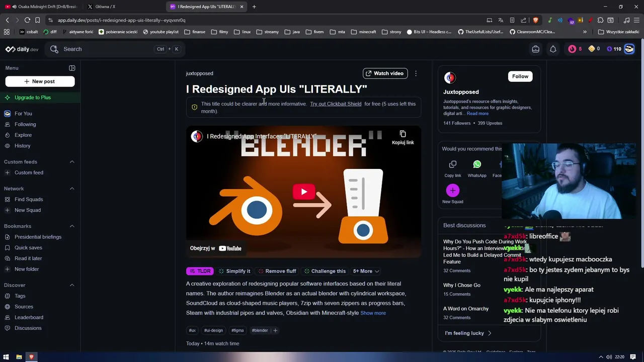The height and width of the screenshot is (362, 644).
Task: Open the Windows Start menu
Action: click(7, 357)
